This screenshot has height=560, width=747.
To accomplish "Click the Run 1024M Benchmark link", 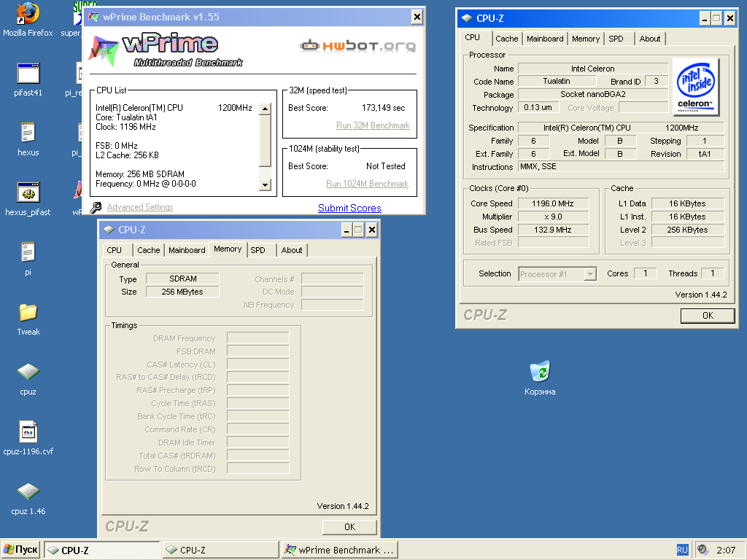I will pos(368,184).
